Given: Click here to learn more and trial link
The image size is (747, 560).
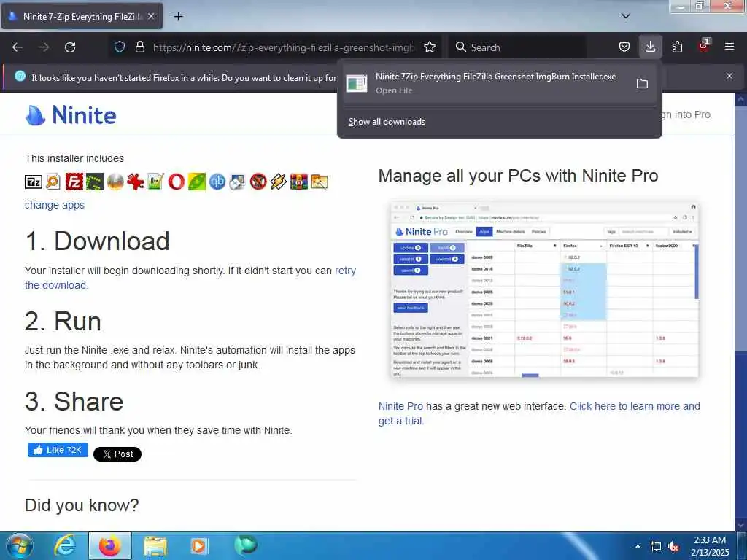Looking at the screenshot, I should (x=539, y=414).
